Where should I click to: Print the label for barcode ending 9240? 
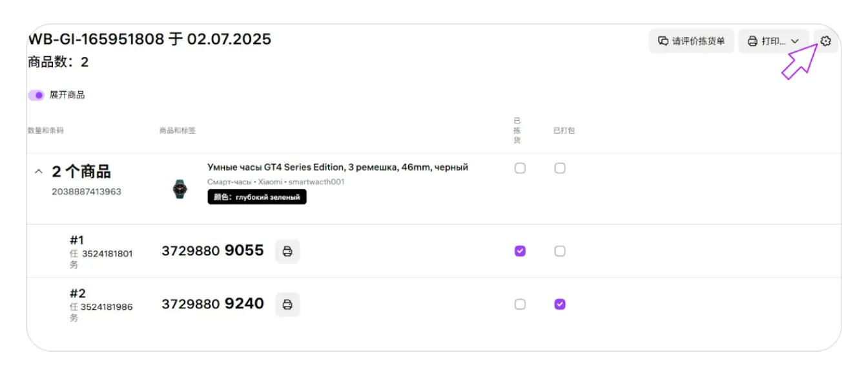287,304
